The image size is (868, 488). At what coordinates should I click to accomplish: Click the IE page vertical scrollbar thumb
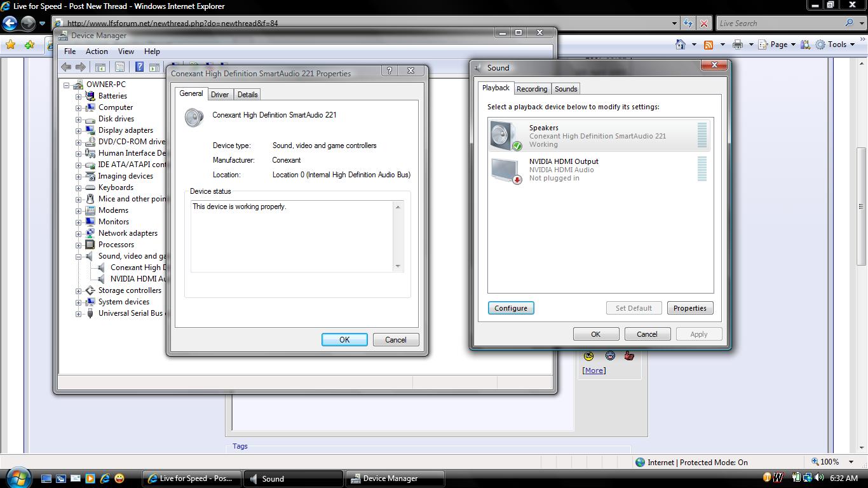862,207
